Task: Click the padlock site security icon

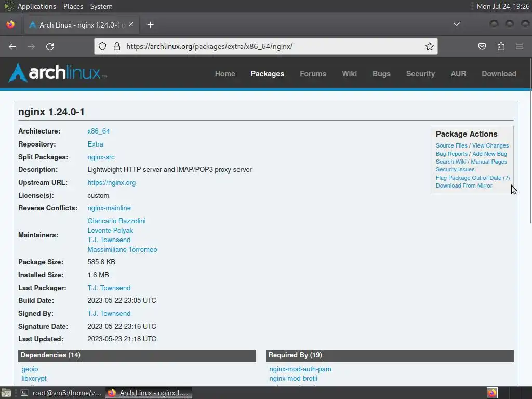Action: point(117,46)
